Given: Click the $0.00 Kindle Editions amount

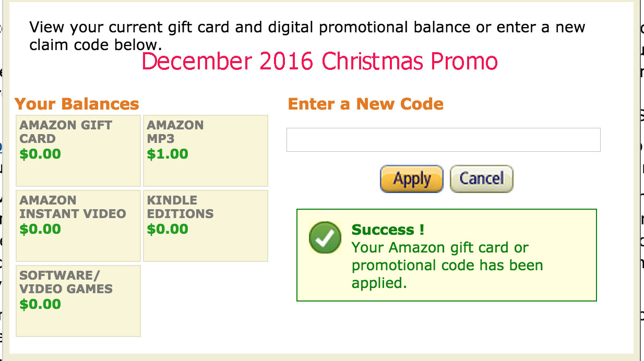Looking at the screenshot, I should click(x=168, y=230).
